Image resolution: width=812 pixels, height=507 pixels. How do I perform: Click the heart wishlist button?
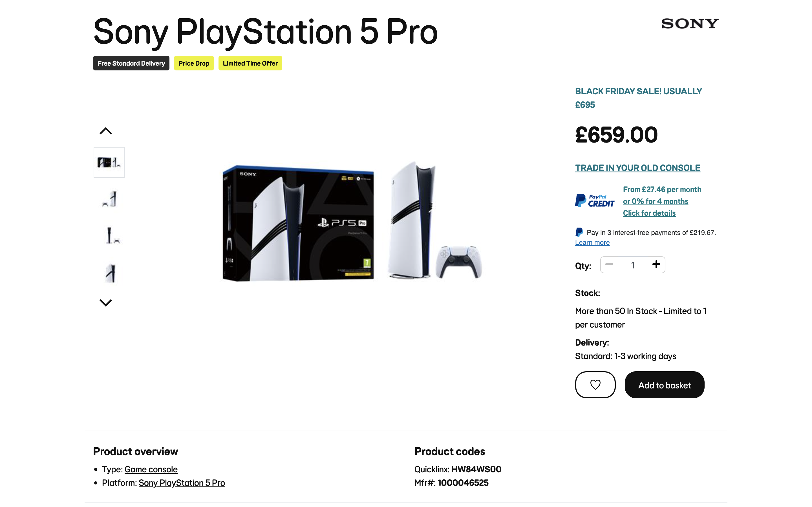[x=595, y=384]
